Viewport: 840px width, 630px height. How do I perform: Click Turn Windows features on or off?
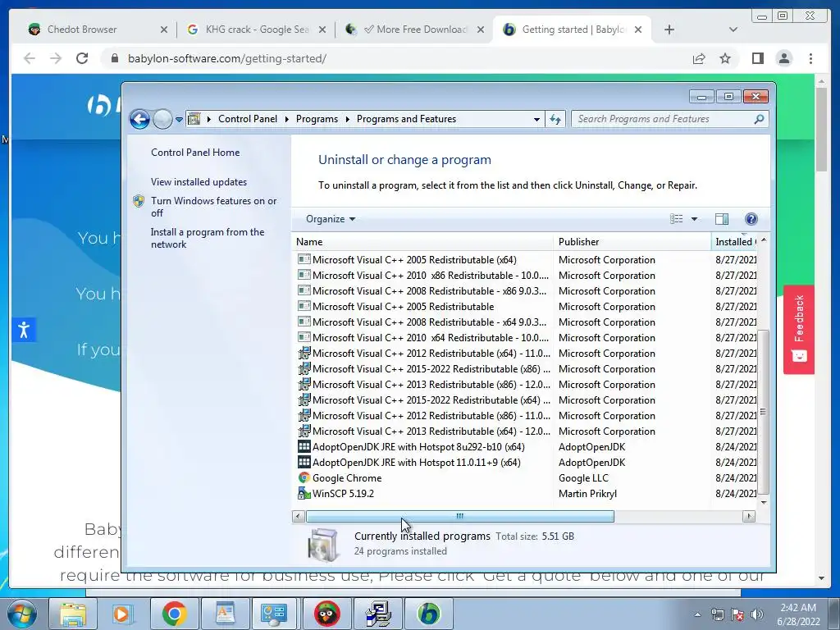click(x=213, y=207)
